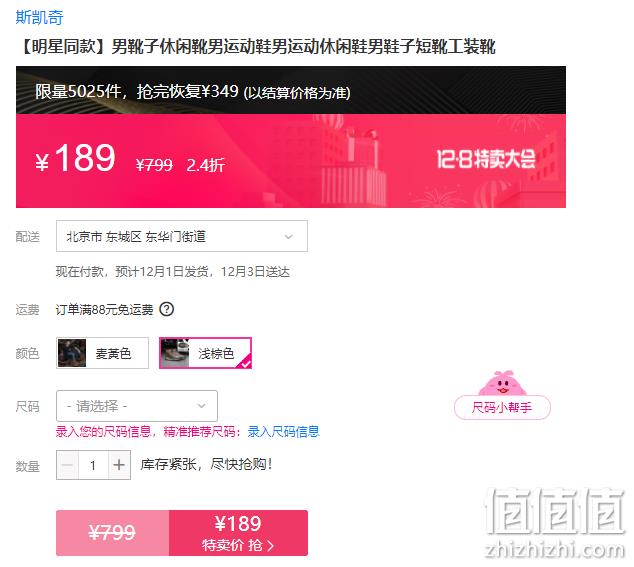Click the ¥189 特卖价 抢 buy button
This screenshot has height=567, width=634.
[x=239, y=533]
